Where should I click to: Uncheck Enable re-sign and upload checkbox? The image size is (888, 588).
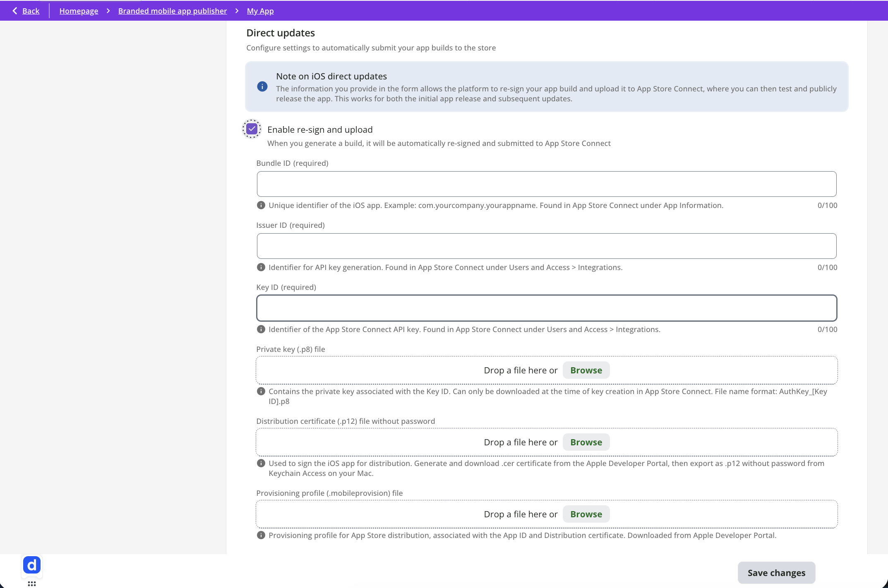tap(252, 129)
